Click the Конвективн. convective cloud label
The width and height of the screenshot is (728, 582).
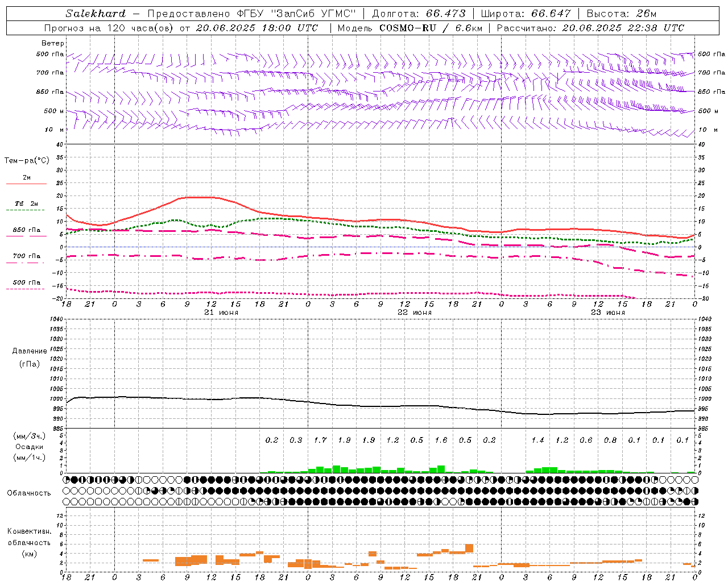(x=29, y=531)
